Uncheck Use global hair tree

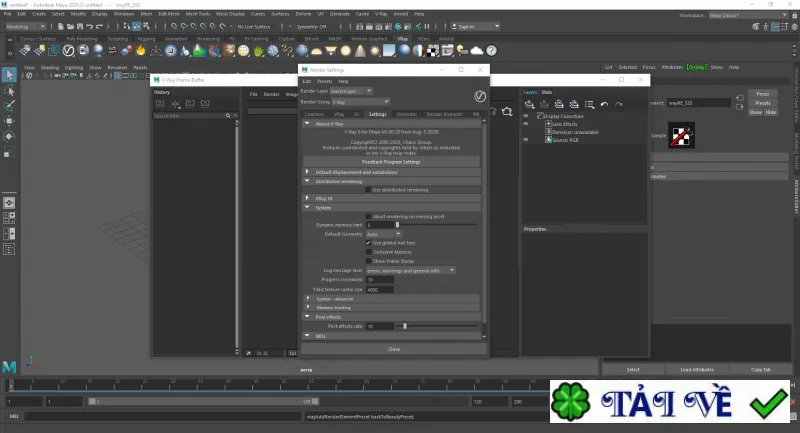(368, 243)
